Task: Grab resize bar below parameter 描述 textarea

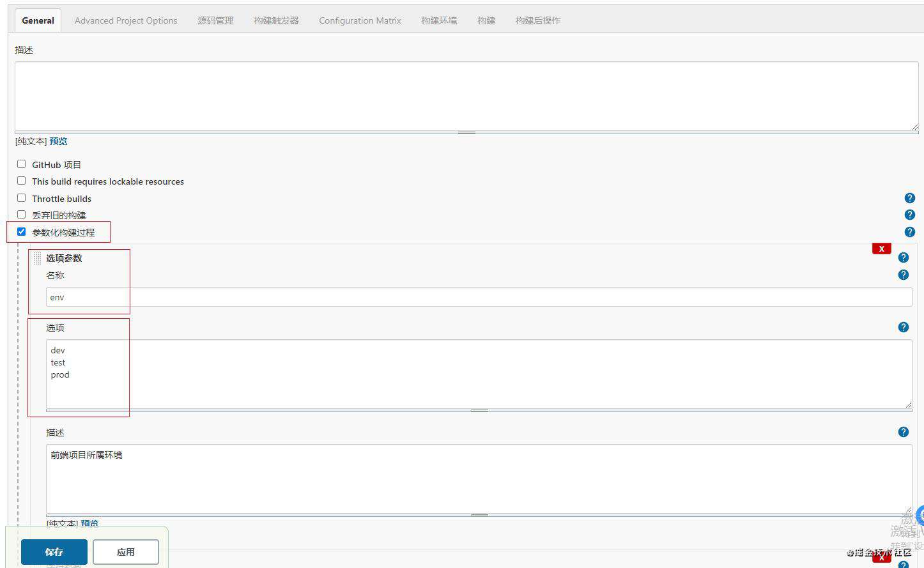Action: click(x=479, y=515)
